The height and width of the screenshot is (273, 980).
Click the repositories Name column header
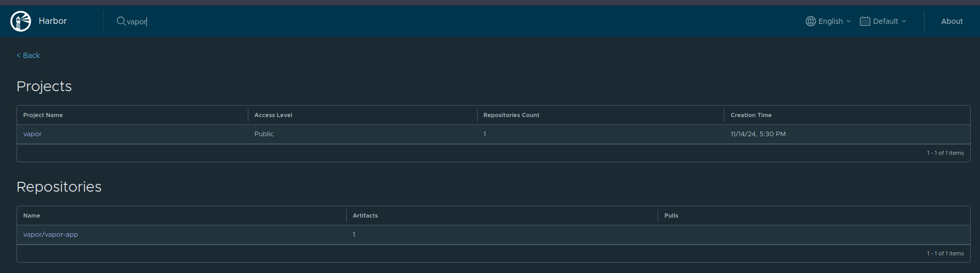click(32, 215)
